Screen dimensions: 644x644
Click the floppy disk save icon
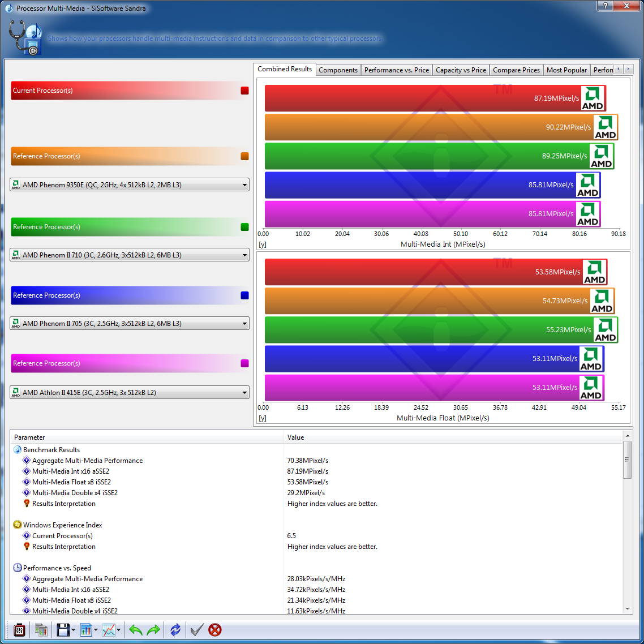tap(63, 630)
